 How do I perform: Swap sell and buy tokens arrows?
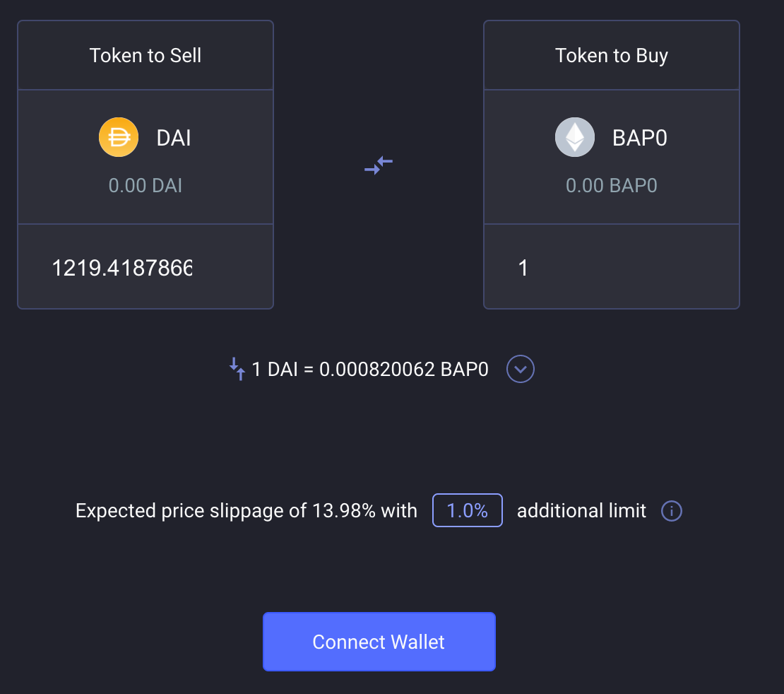tap(379, 165)
